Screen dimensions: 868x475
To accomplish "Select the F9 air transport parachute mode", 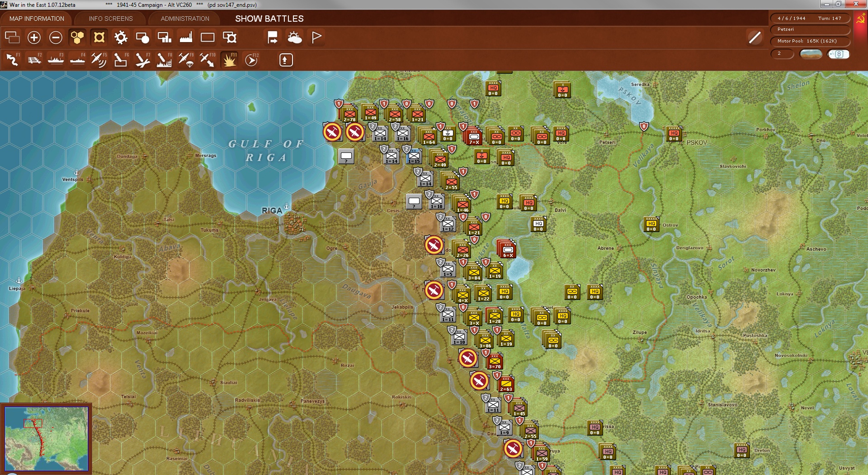I will coord(186,60).
